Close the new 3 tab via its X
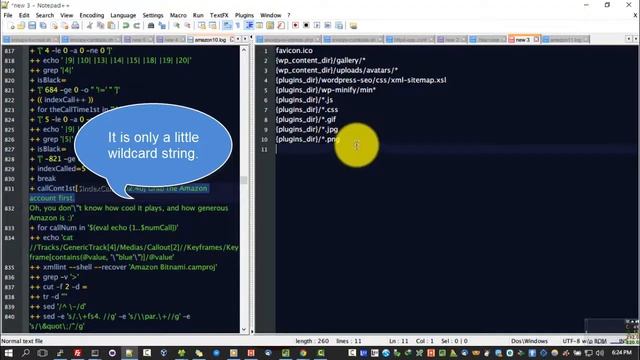The width and height of the screenshot is (640, 360). point(536,40)
